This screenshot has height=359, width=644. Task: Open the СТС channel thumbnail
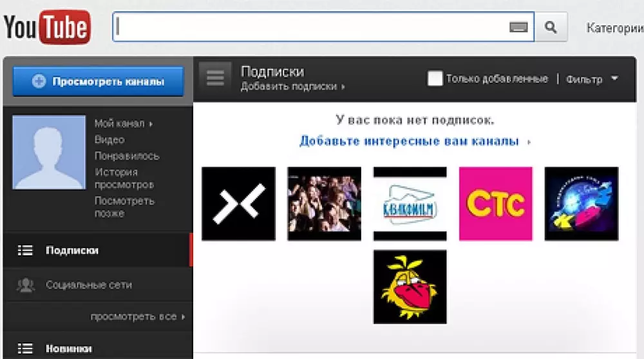(x=495, y=204)
